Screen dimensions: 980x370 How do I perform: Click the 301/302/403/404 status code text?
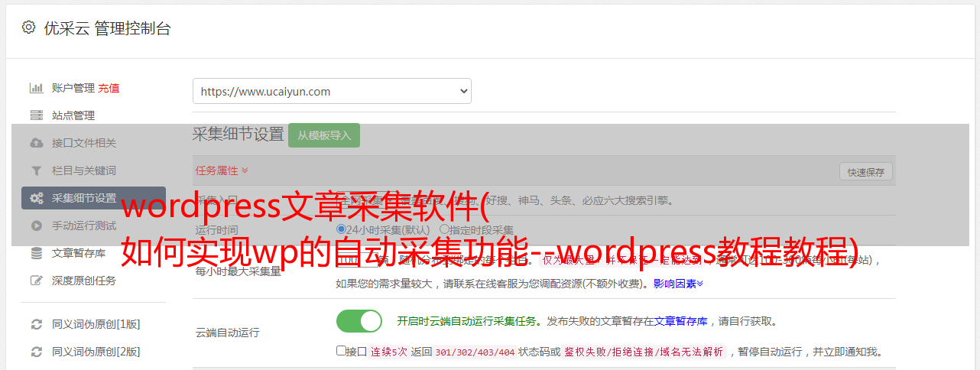coord(474,352)
